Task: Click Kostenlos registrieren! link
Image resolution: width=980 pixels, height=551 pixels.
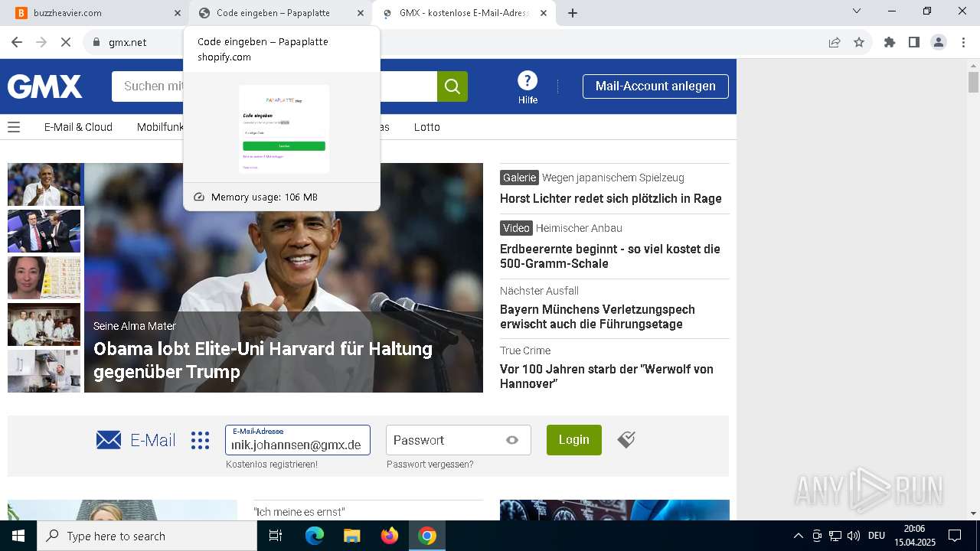Action: point(272,465)
